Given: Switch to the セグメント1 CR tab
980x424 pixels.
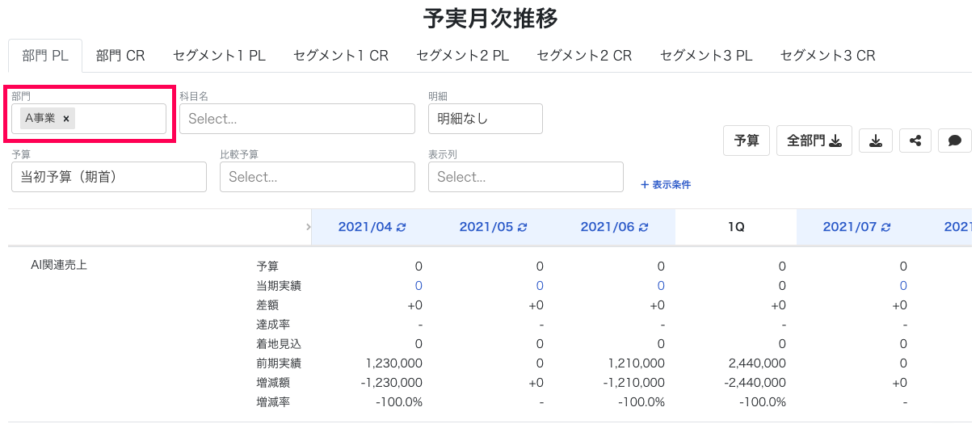Looking at the screenshot, I should [341, 56].
